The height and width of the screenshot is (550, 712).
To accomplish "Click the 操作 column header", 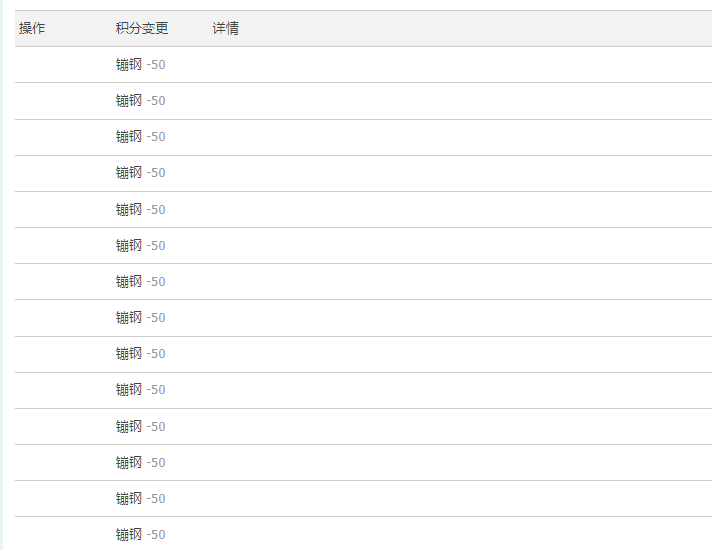I will coord(32,29).
